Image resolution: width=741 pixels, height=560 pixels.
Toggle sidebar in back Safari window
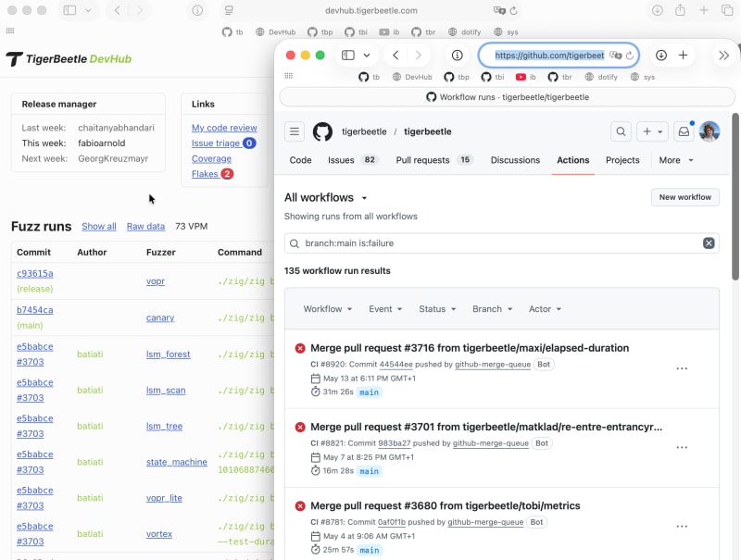pyautogui.click(x=69, y=10)
